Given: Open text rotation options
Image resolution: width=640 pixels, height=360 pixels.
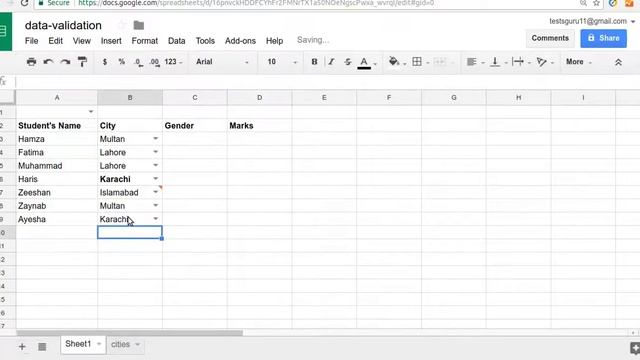Looking at the screenshot, I should (541, 62).
